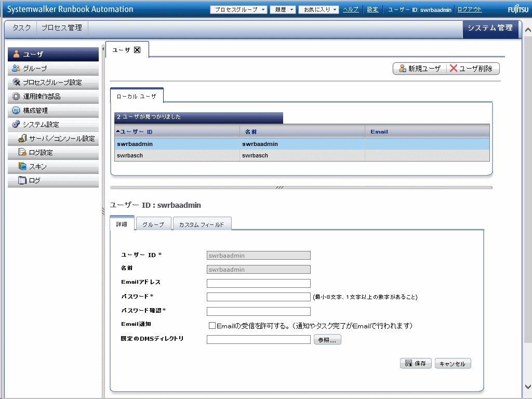Click the 参照... browse button

pyautogui.click(x=327, y=340)
